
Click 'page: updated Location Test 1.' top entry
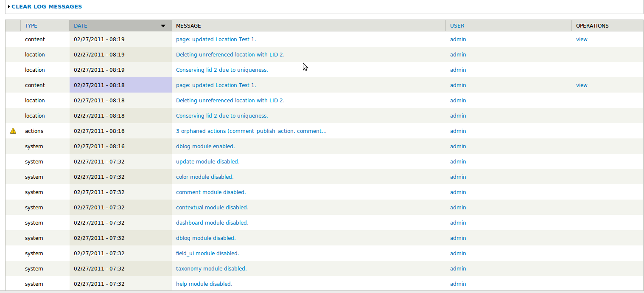tap(216, 39)
